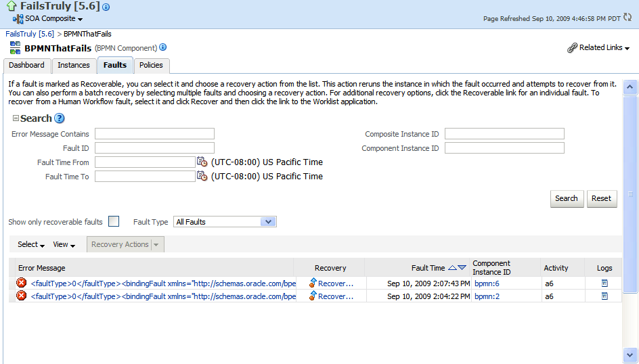Click the Fault Time To input field
This screenshot has height=364, width=639.
[145, 177]
